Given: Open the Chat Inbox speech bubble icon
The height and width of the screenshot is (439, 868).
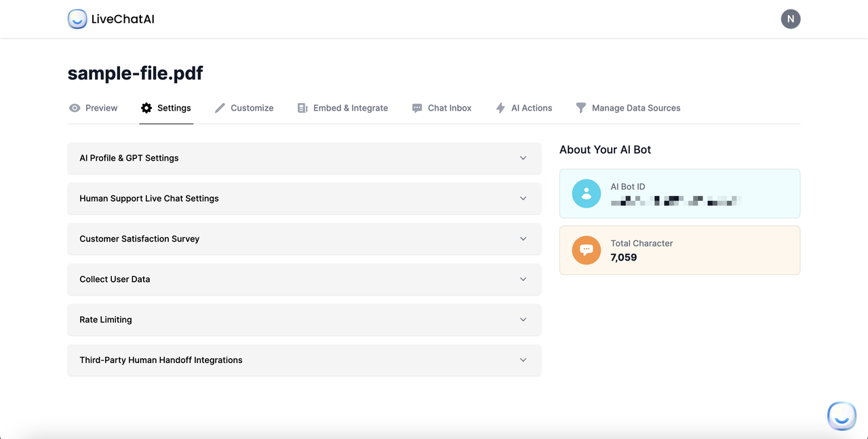Looking at the screenshot, I should tap(416, 107).
